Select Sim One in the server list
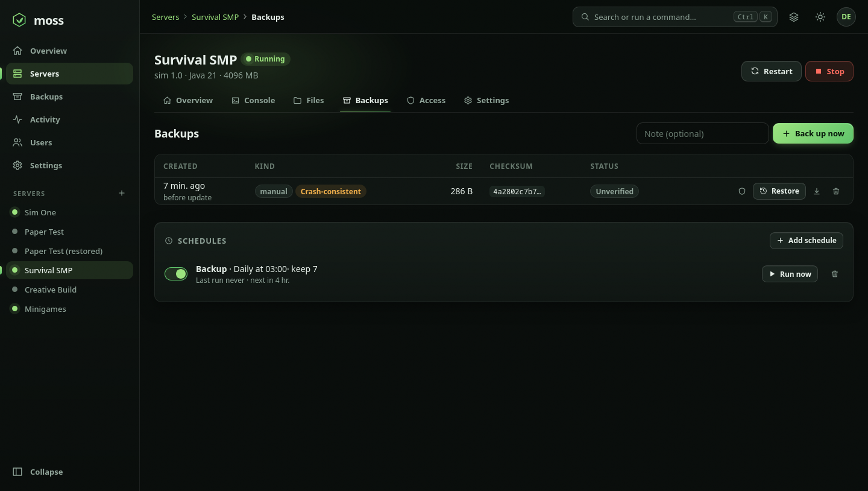868x491 pixels. coord(69,212)
